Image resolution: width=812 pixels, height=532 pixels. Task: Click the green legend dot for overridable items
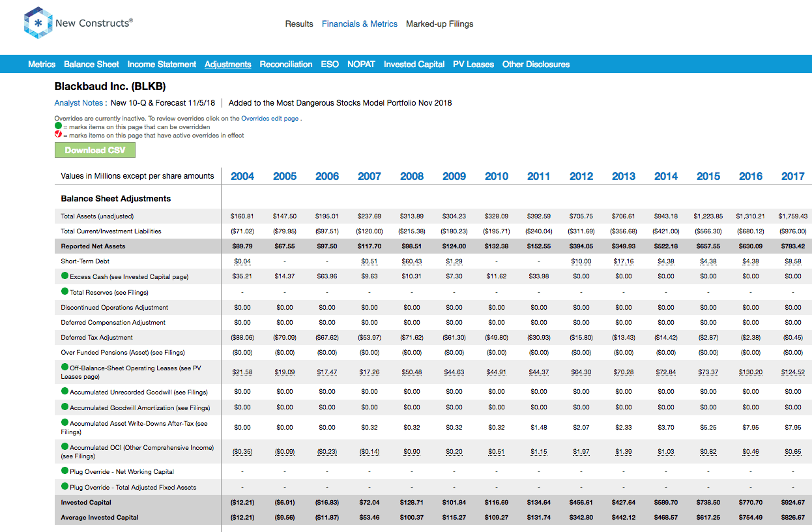58,126
